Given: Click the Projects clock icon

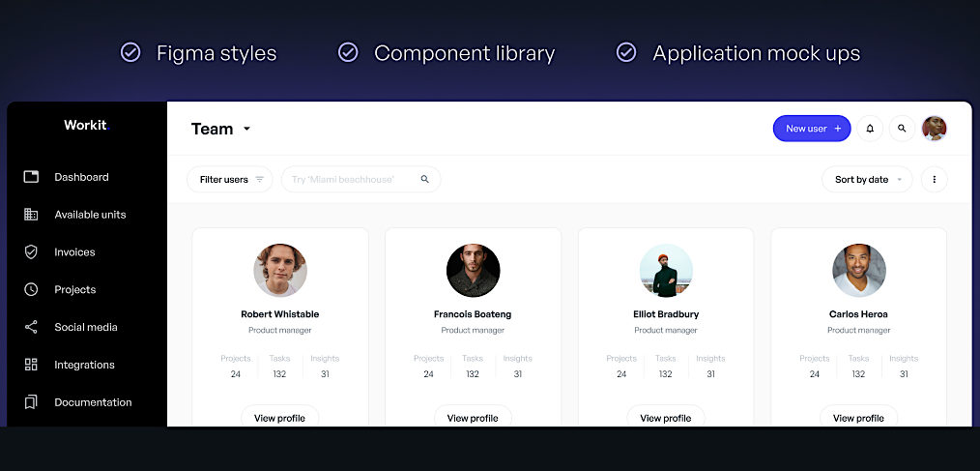Looking at the screenshot, I should (x=31, y=289).
